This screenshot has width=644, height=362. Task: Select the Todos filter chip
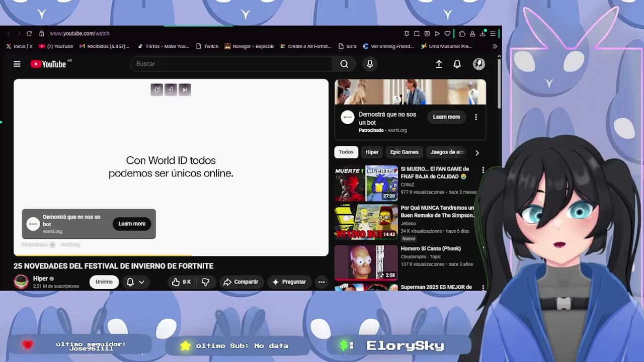pyautogui.click(x=346, y=152)
